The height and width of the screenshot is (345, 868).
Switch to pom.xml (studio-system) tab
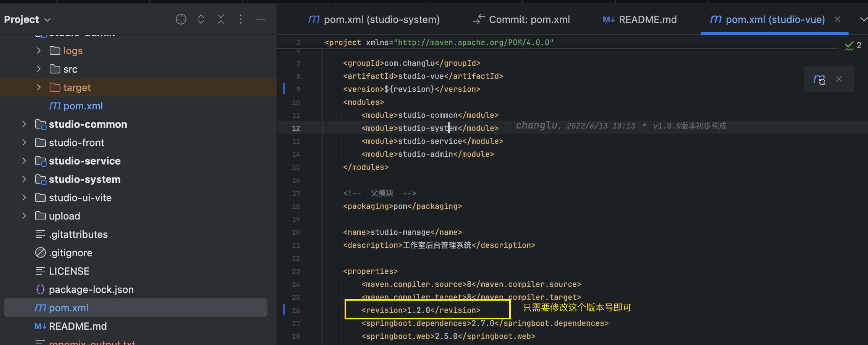click(x=374, y=20)
